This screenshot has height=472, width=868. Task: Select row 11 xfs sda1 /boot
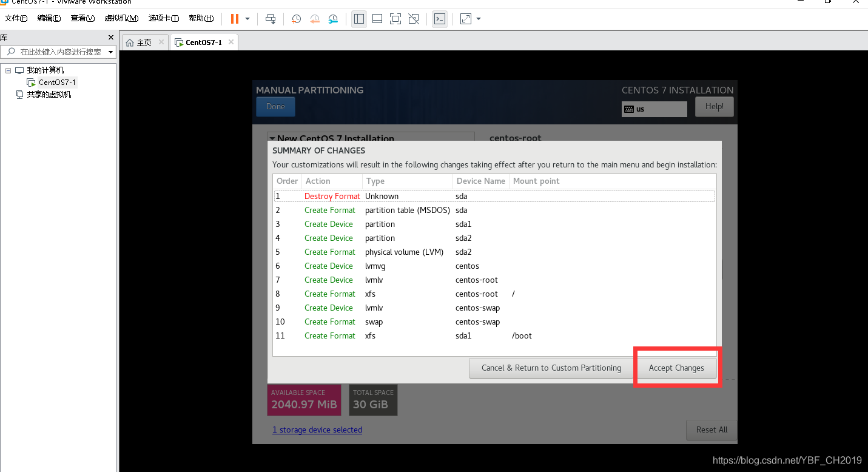494,335
